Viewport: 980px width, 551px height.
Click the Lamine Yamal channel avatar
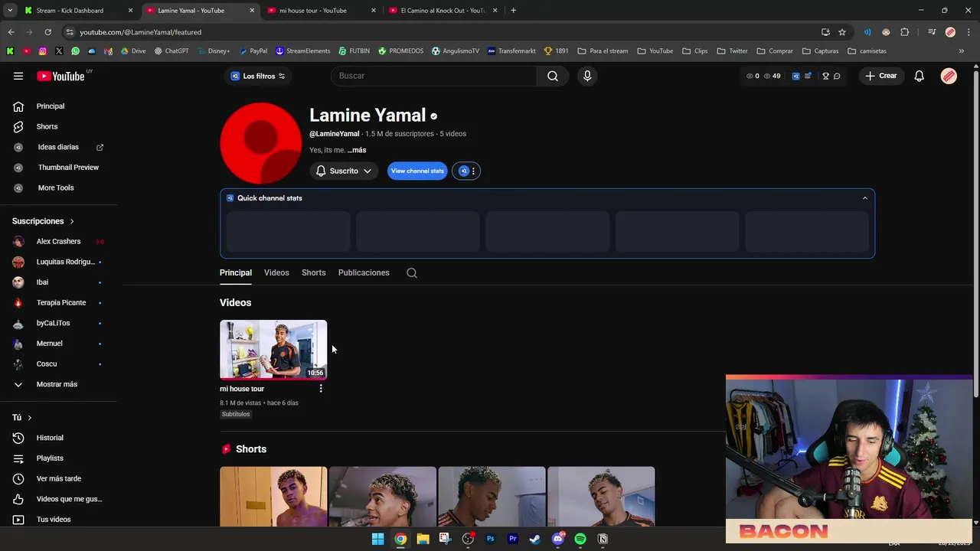[261, 143]
